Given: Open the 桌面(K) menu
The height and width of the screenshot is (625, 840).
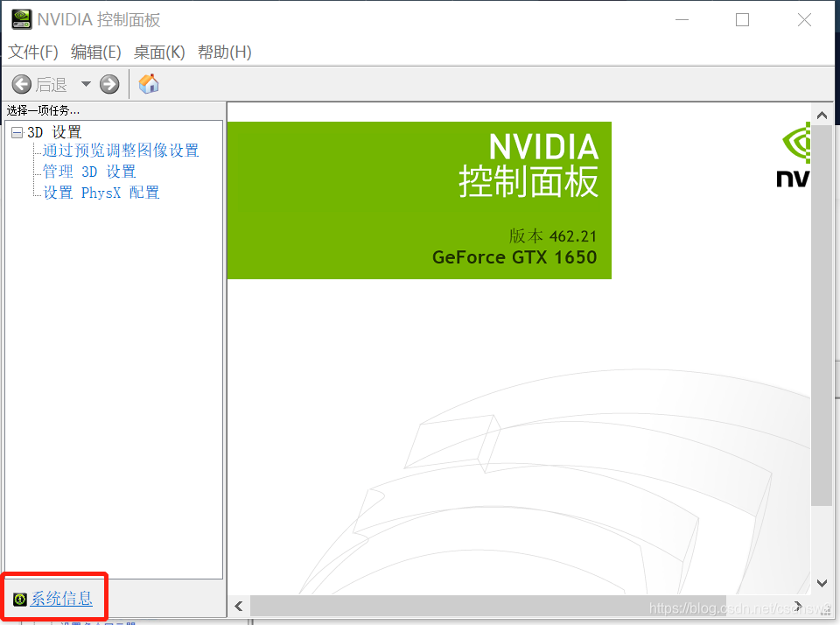Looking at the screenshot, I should (x=159, y=52).
